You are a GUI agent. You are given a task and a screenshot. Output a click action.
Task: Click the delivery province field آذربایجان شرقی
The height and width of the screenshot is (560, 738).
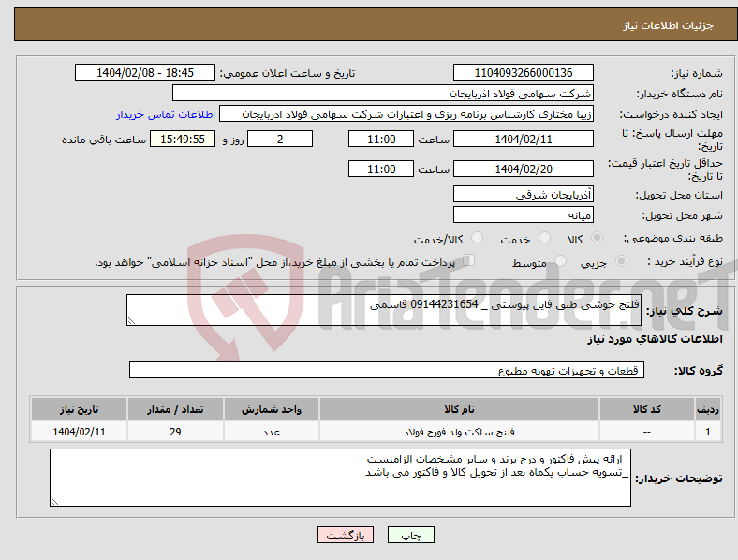523,194
